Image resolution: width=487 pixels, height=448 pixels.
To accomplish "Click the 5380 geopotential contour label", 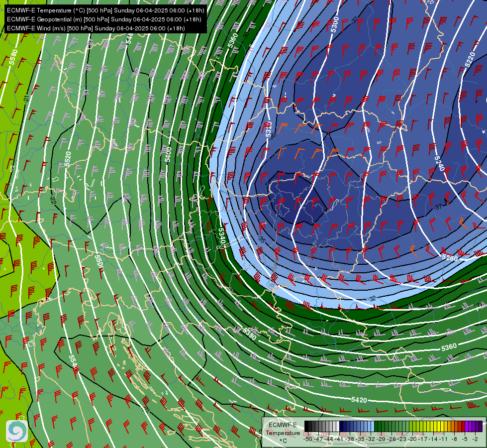I will click(249, 334).
